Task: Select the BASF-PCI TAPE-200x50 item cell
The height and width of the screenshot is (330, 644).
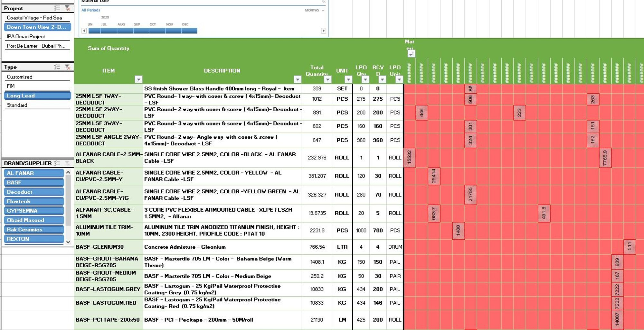Action: tap(109, 320)
